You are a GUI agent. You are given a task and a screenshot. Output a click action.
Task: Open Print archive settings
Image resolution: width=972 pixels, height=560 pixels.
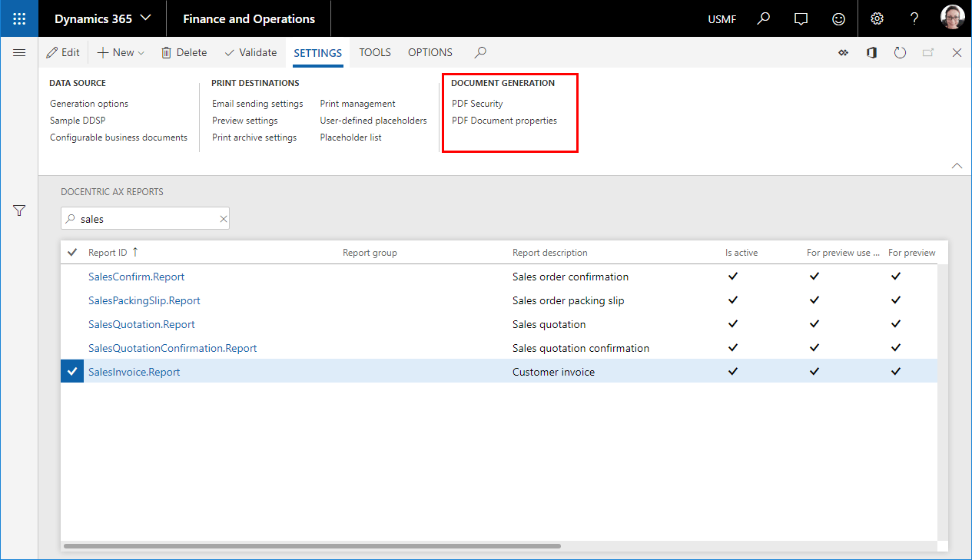coord(254,138)
